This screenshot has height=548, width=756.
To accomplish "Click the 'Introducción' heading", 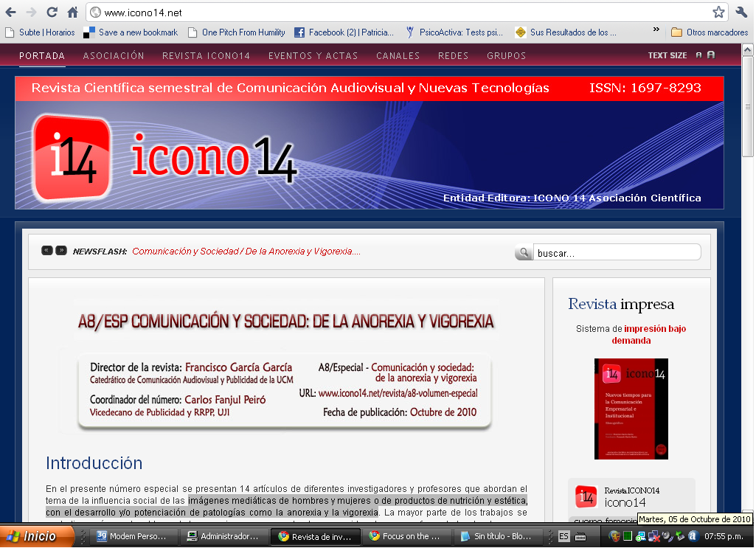I will click(94, 463).
